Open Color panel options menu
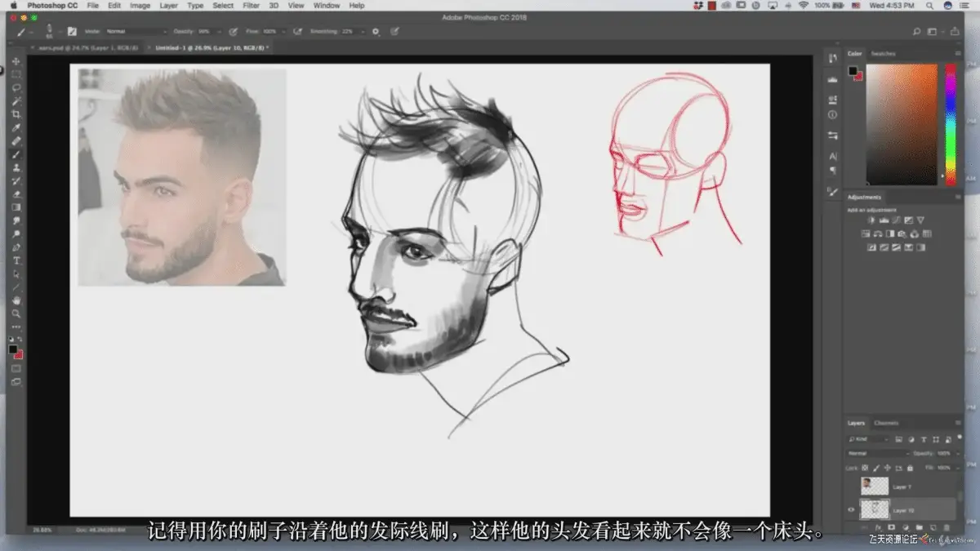The width and height of the screenshot is (980, 551). point(959,54)
